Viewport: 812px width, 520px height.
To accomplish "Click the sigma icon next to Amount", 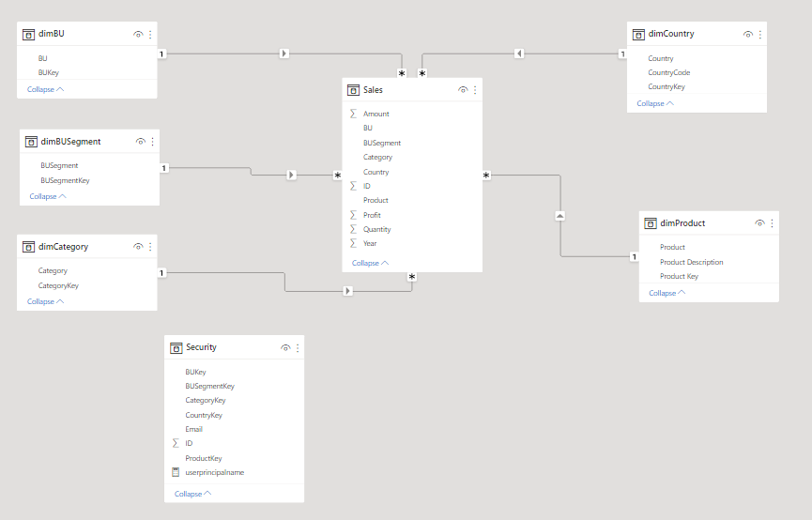I will 353,114.
